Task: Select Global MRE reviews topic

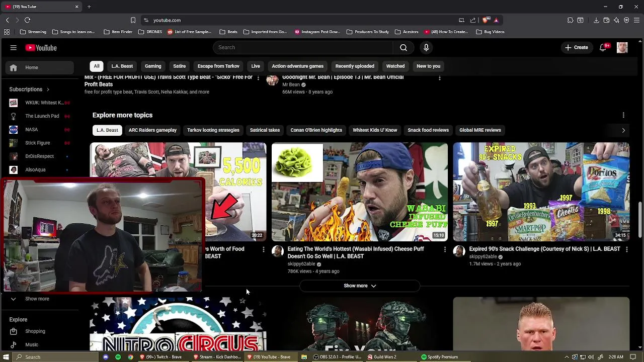Action: 480,130
